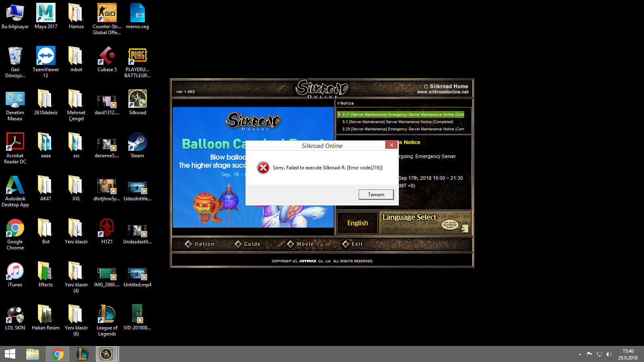The width and height of the screenshot is (644, 362).
Task: Launch Cubase 5 shortcut
Action: [x=107, y=59]
